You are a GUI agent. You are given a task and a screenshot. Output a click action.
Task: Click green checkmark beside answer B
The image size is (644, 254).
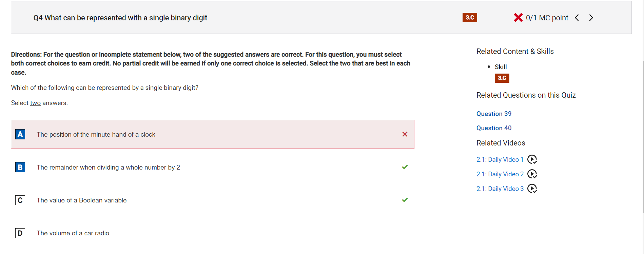pos(405,167)
